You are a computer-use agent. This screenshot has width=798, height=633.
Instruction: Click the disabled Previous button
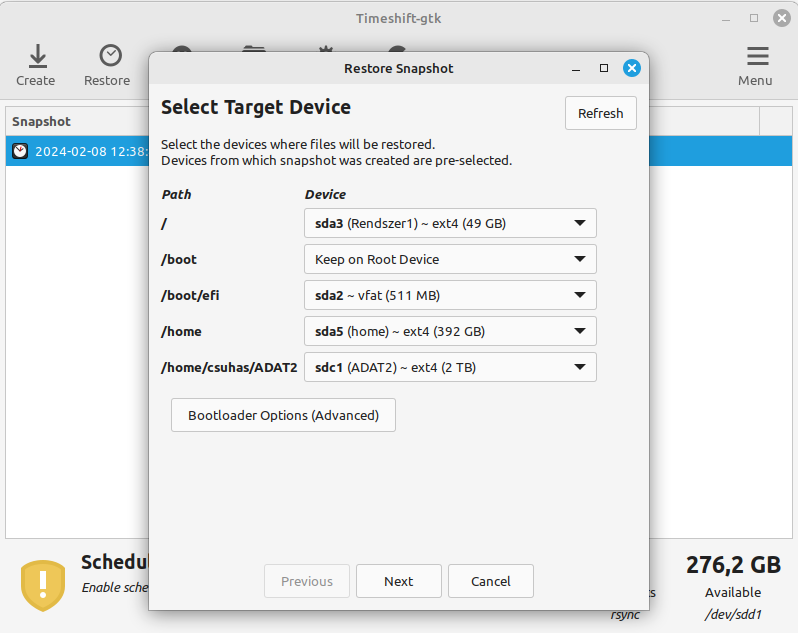click(307, 581)
